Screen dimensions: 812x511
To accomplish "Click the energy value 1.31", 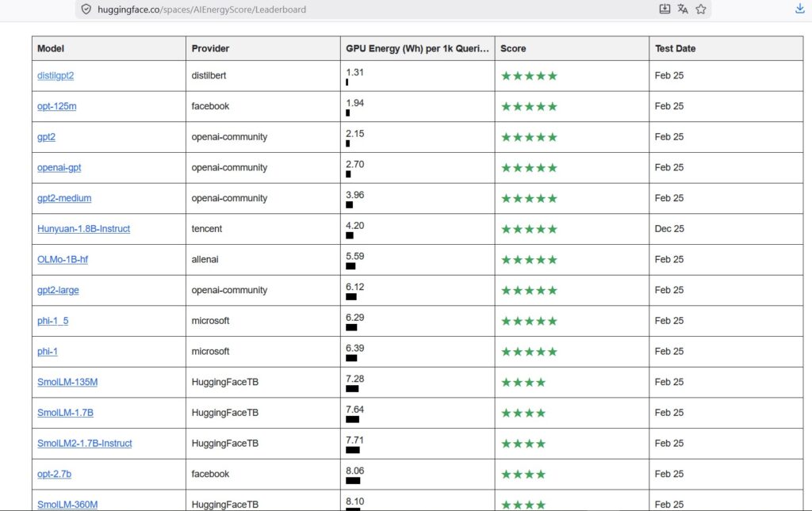I will [x=354, y=72].
